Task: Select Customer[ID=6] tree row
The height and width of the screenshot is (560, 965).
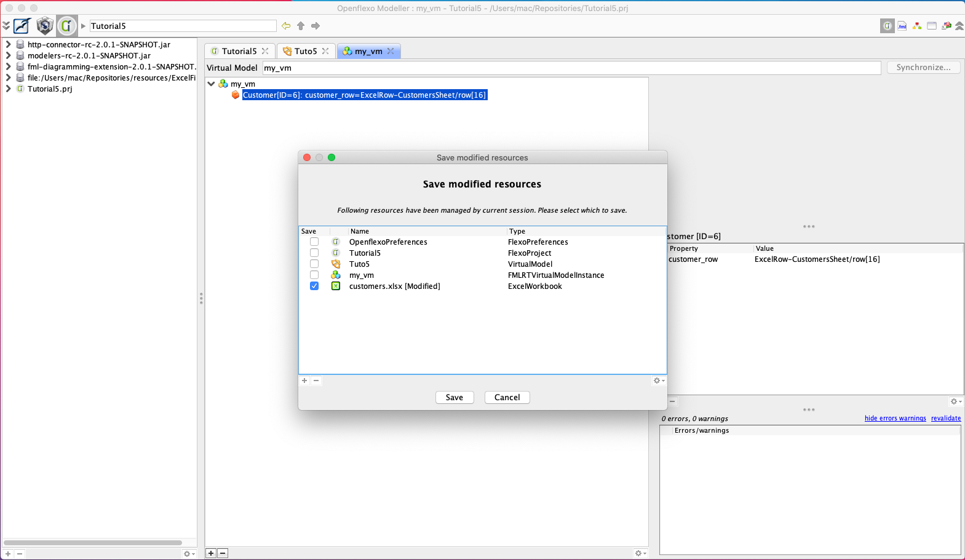Action: pyautogui.click(x=364, y=95)
